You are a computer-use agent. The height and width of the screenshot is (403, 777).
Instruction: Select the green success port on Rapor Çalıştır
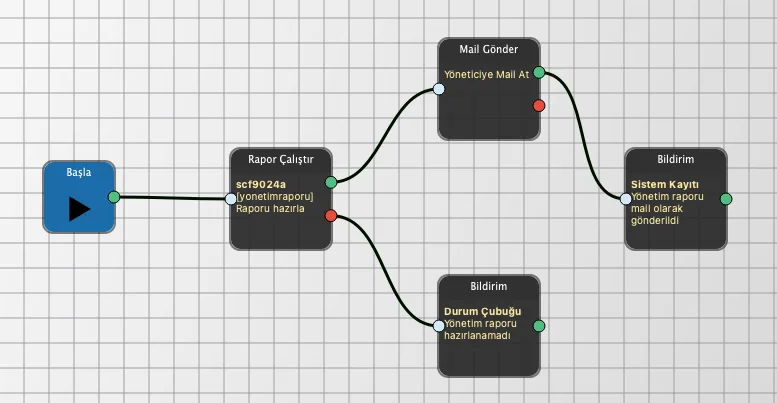pyautogui.click(x=331, y=182)
